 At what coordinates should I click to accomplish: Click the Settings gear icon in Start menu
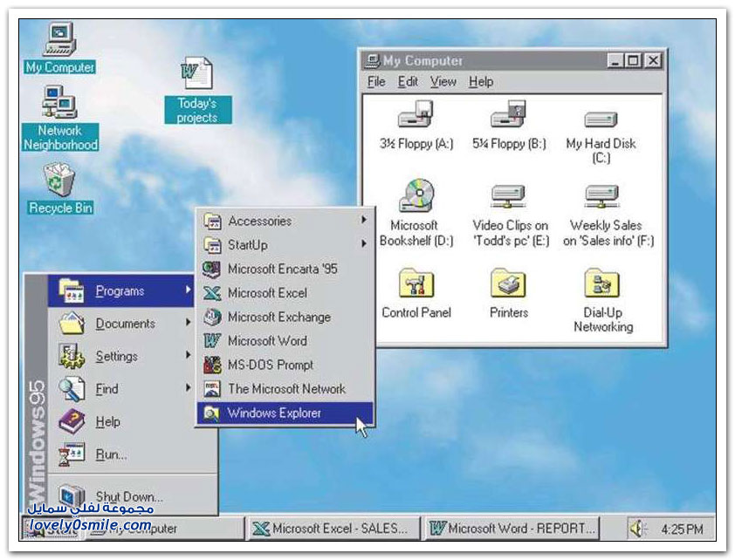click(x=72, y=356)
